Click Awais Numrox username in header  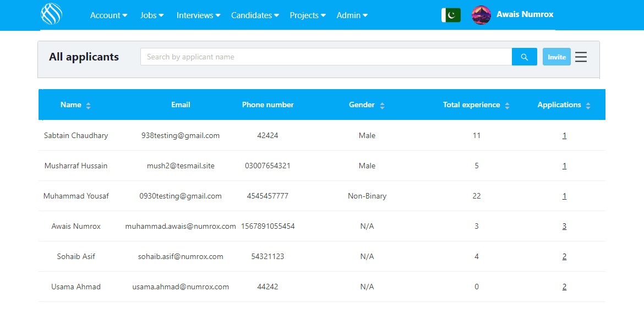pyautogui.click(x=525, y=15)
